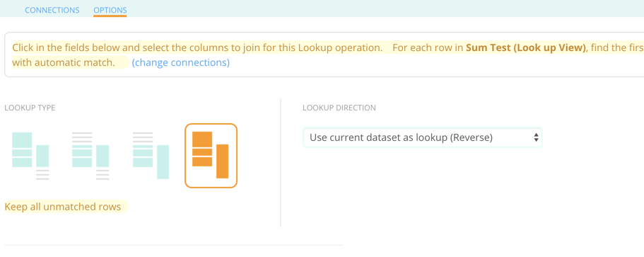Select the highlighted orange lookup type icon

tap(211, 156)
